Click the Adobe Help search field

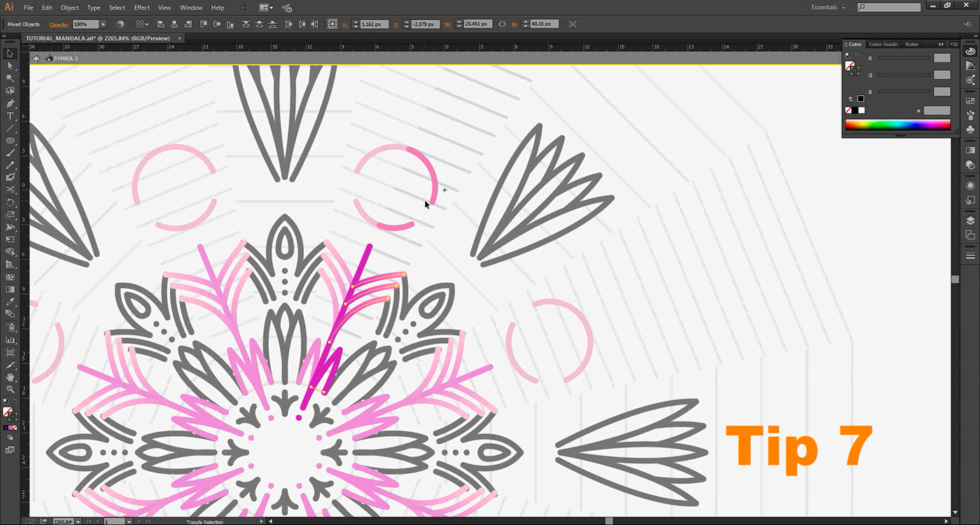(890, 7)
